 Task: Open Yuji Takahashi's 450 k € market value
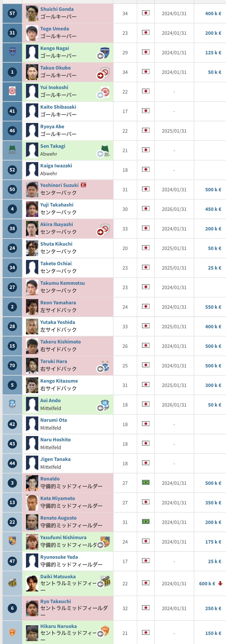coord(213,209)
